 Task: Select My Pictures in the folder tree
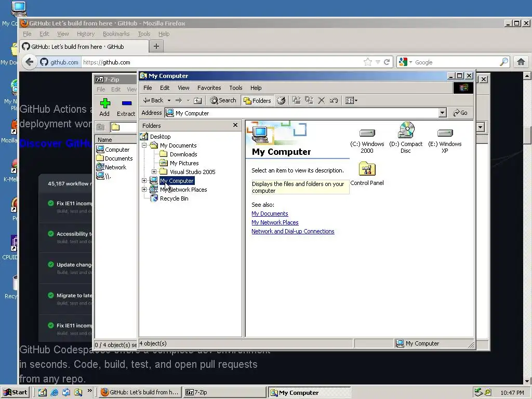pyautogui.click(x=184, y=163)
